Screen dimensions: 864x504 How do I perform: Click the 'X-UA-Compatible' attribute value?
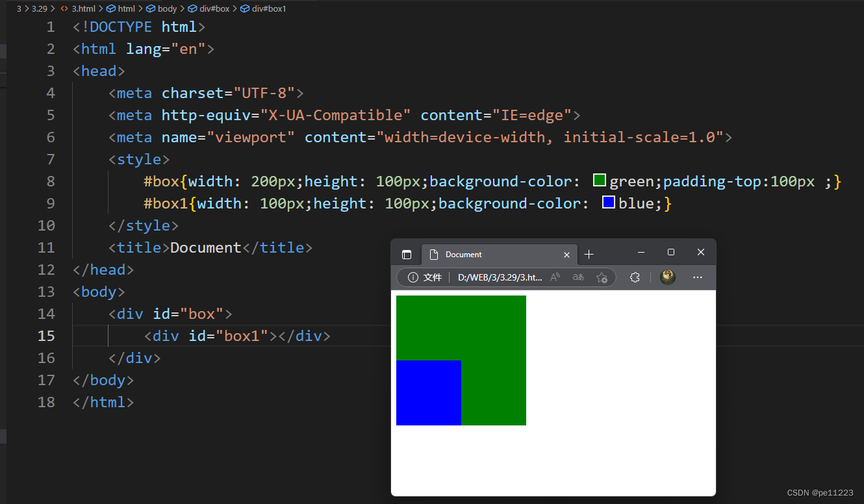(336, 115)
